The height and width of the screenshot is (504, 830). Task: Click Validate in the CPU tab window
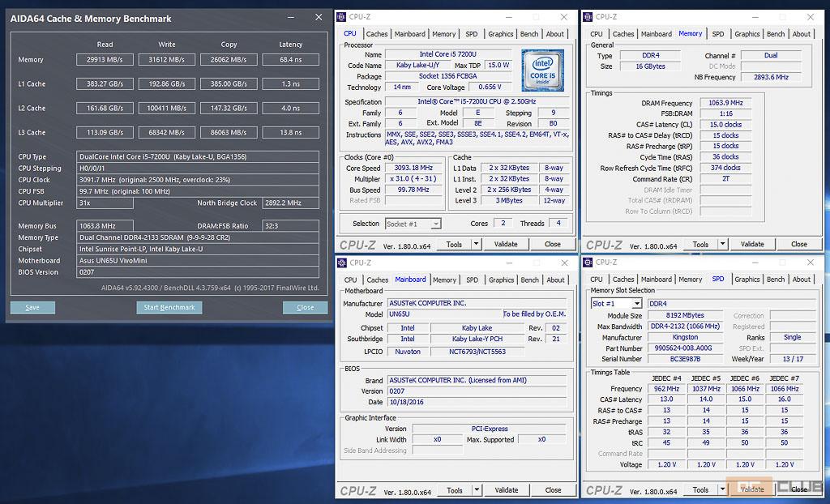tap(506, 244)
